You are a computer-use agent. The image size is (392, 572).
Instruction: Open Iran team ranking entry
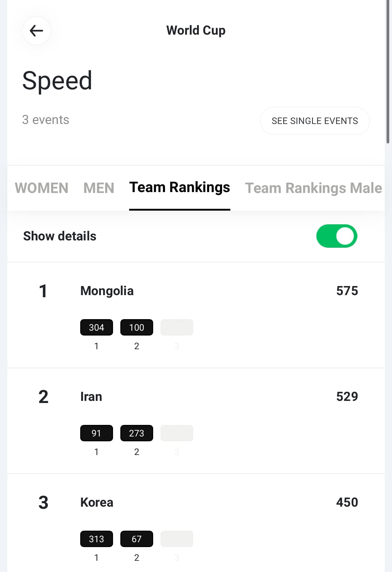pos(91,397)
